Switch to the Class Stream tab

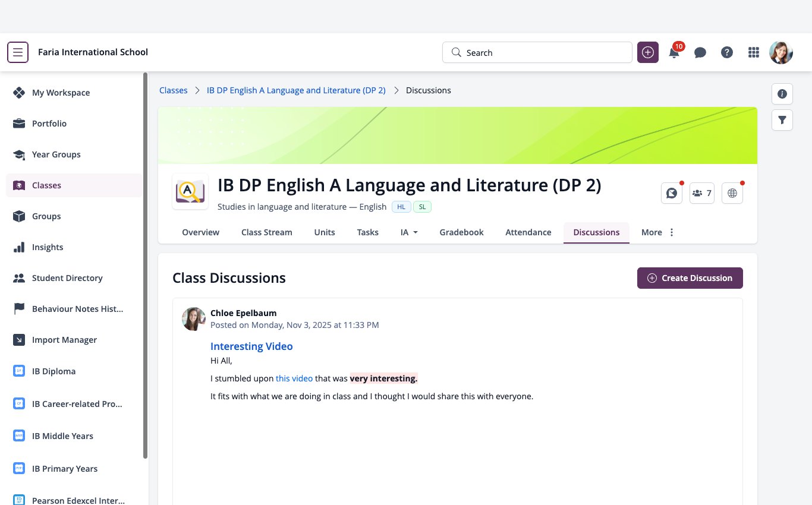pos(267,232)
